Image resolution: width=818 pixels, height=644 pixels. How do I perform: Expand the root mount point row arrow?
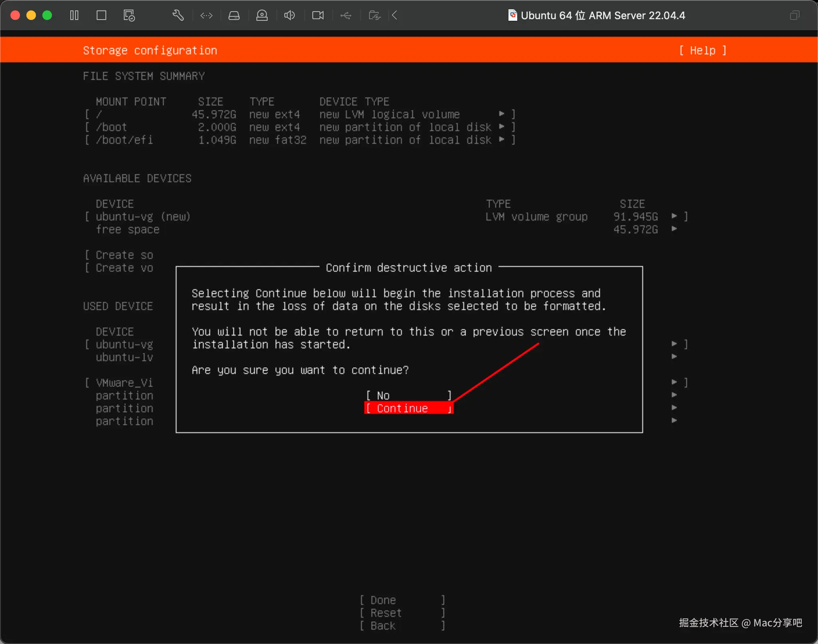(502, 114)
